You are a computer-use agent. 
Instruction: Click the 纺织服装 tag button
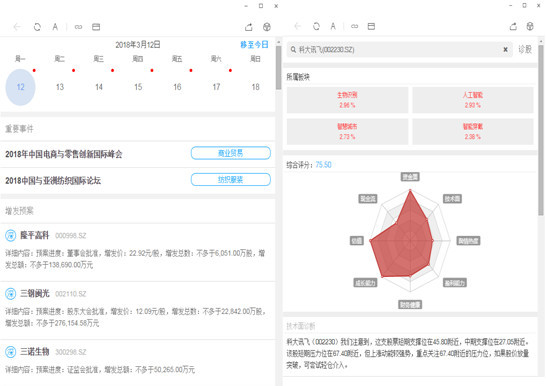pos(231,180)
